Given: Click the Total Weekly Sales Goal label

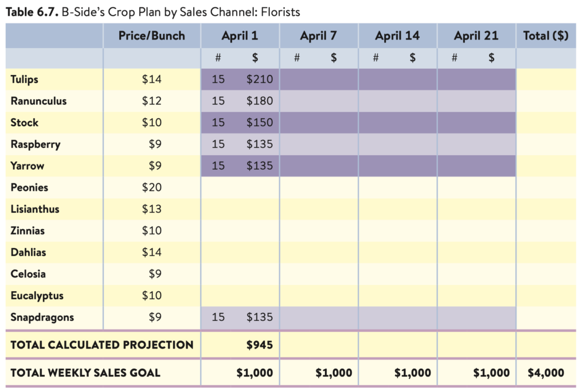Looking at the screenshot, I should [x=85, y=373].
